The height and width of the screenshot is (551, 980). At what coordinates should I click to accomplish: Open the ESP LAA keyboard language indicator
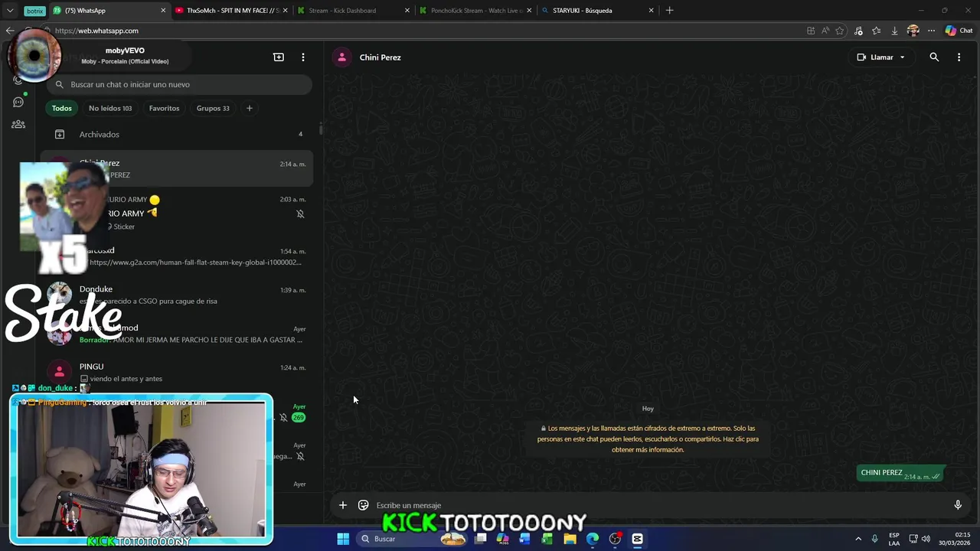click(894, 539)
